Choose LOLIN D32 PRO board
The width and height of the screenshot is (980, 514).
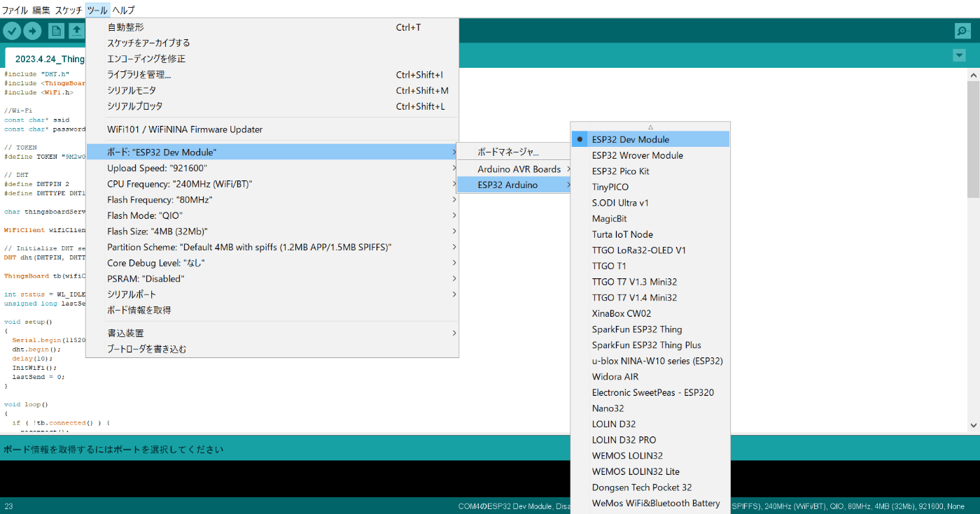[x=651, y=440]
